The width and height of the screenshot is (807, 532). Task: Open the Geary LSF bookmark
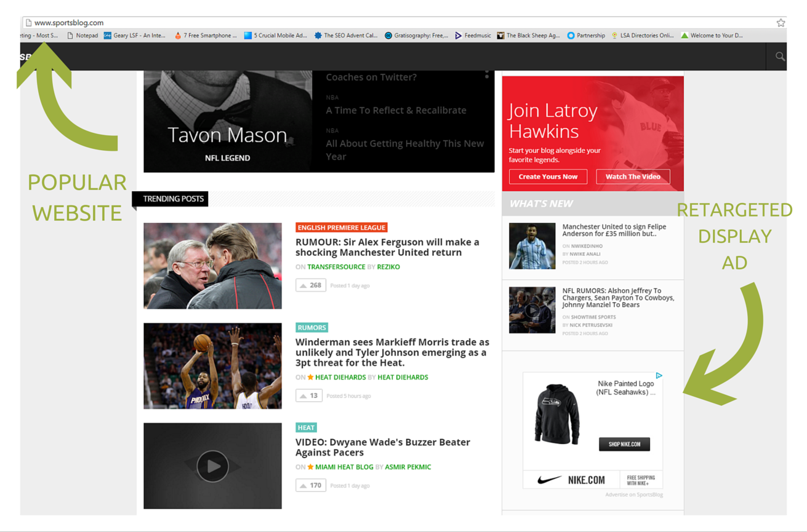click(135, 36)
